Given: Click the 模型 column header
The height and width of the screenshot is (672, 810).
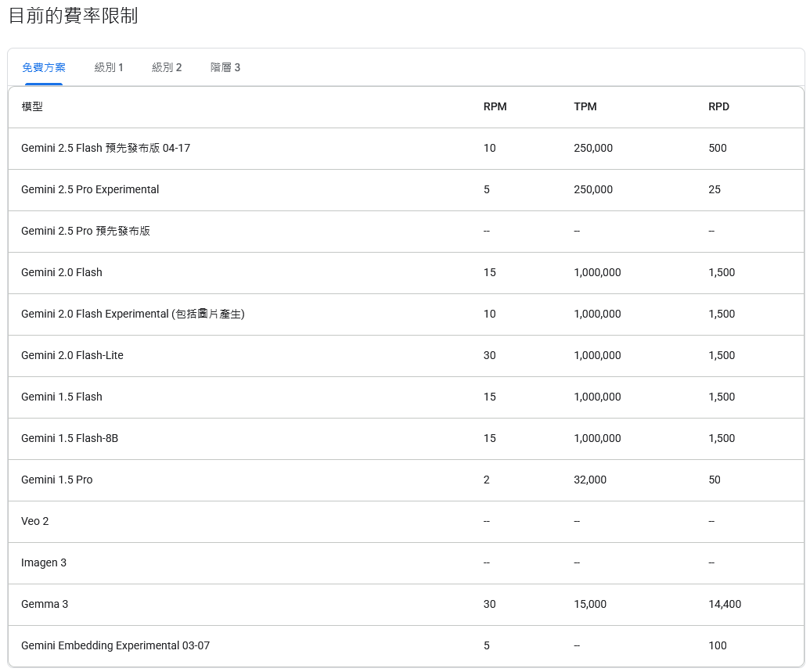Looking at the screenshot, I should pos(32,106).
